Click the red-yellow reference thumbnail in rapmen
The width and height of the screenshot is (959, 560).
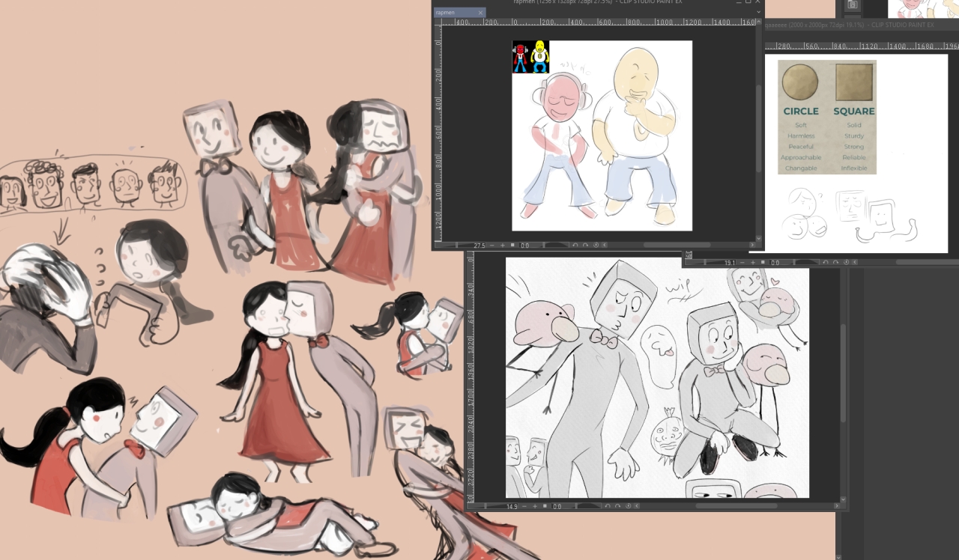tap(530, 57)
